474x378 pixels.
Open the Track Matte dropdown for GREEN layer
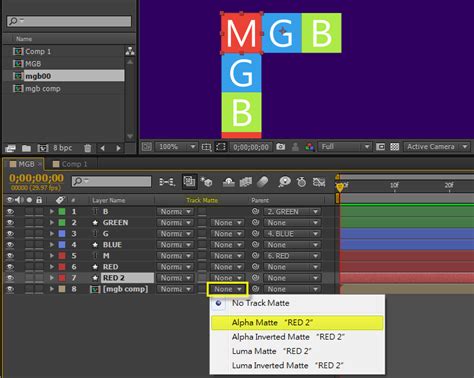coord(227,223)
